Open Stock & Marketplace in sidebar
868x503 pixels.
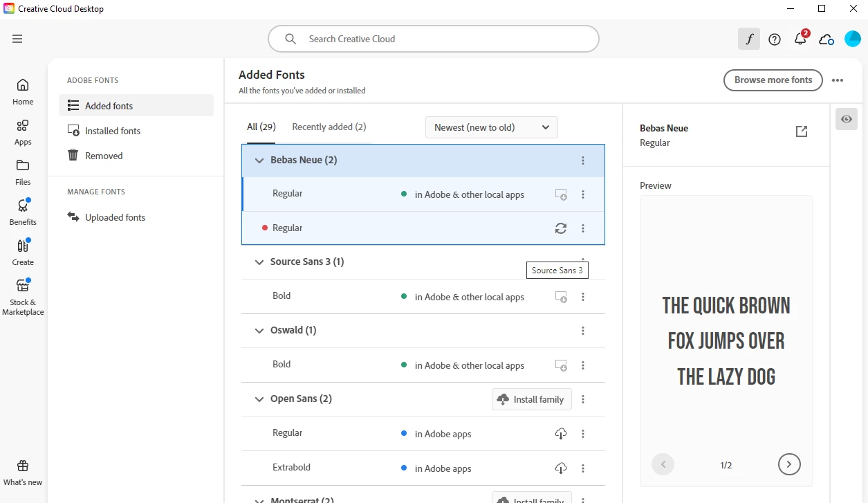click(23, 298)
